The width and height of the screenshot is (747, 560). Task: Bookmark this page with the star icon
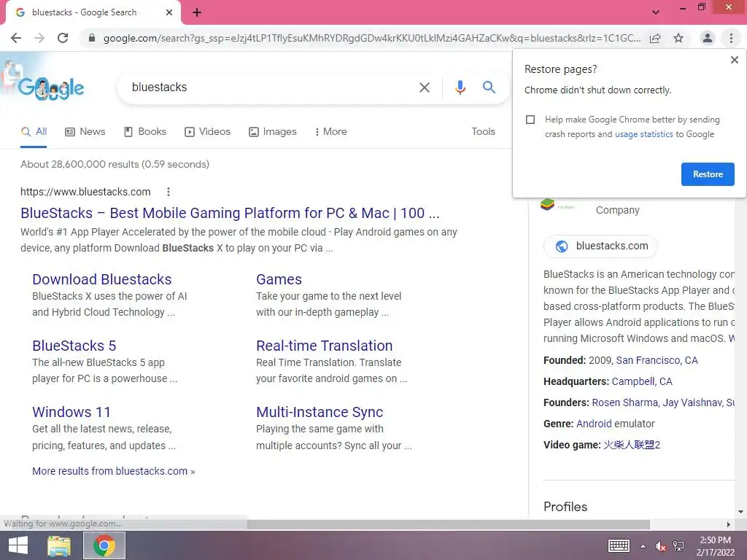click(678, 38)
